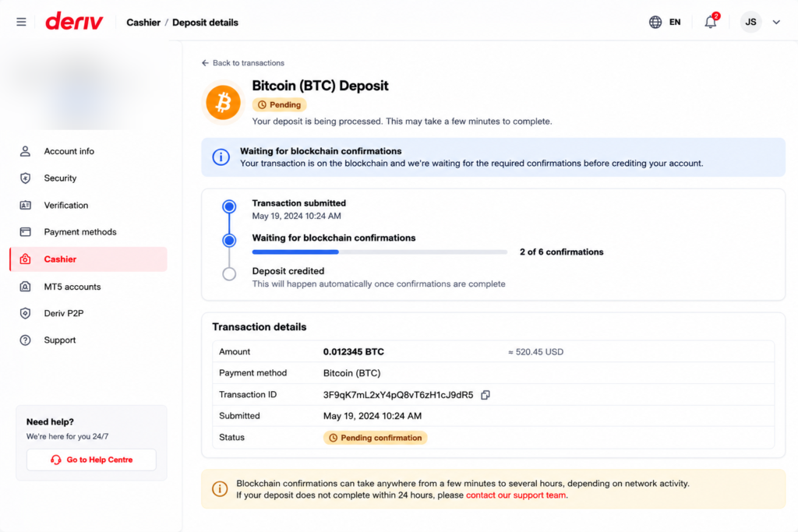The image size is (798, 532).
Task: Click 'Bitcoin (BTC) Deposit' title
Action: [x=320, y=86]
